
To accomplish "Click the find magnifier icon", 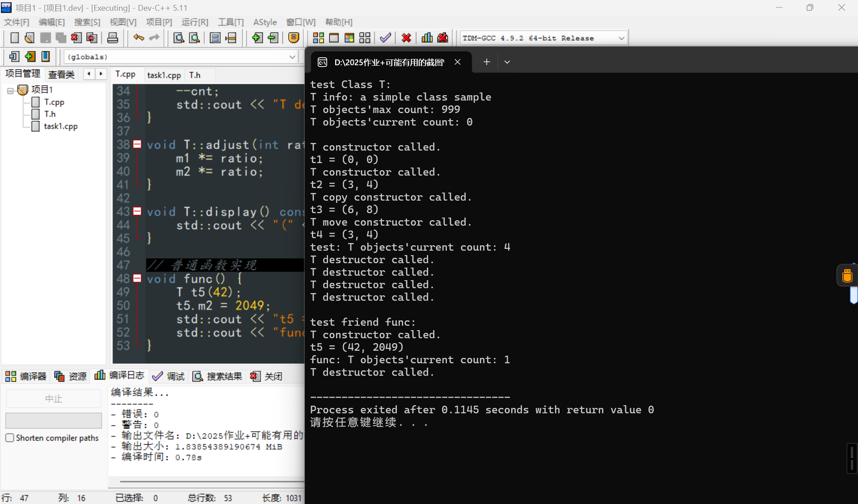I will point(179,38).
